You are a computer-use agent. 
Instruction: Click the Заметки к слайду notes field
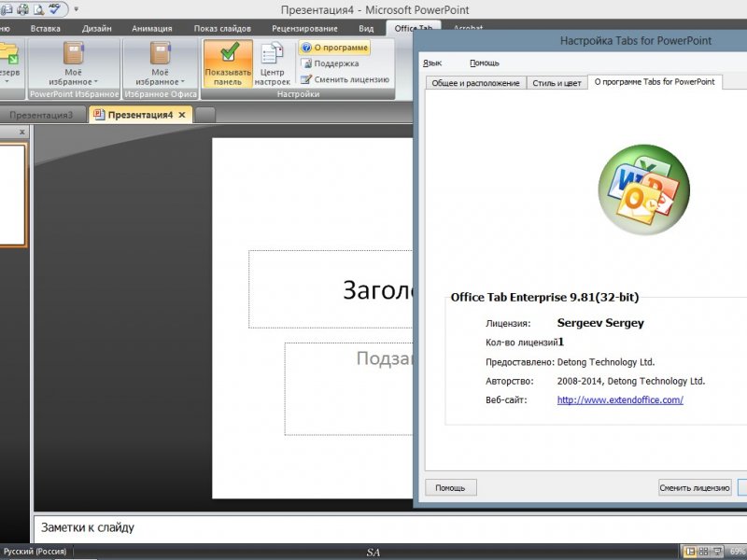pyautogui.click(x=390, y=527)
